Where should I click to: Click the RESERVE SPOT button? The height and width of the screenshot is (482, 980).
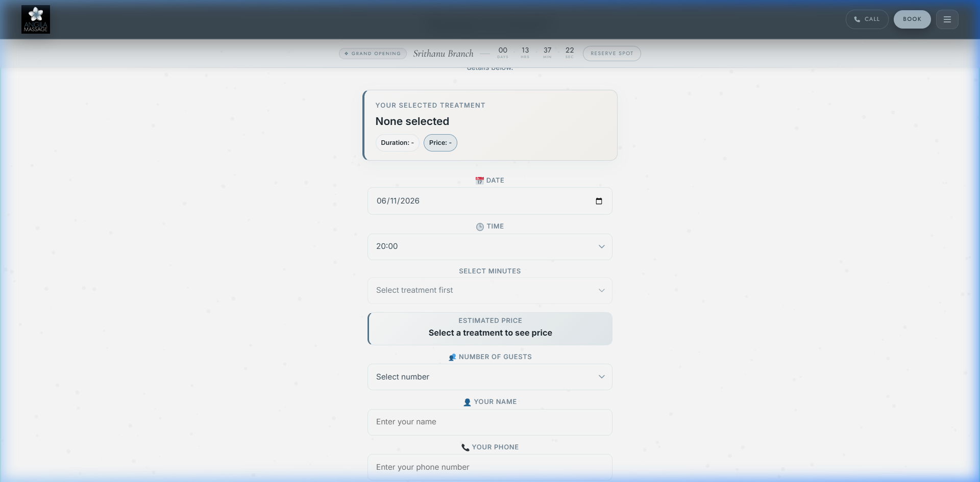click(x=611, y=54)
